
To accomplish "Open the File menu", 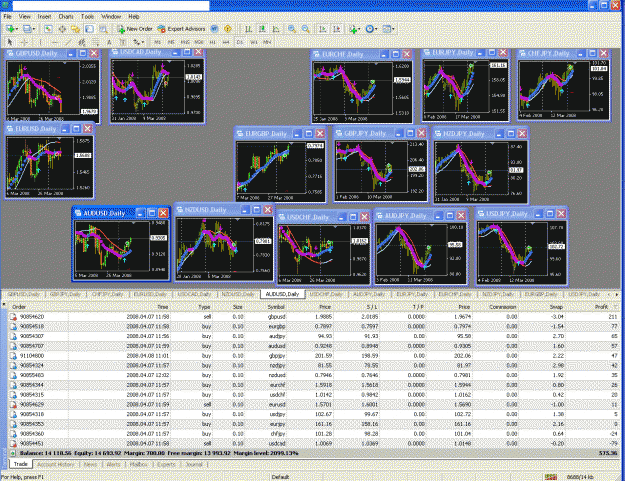I will 7,16.
